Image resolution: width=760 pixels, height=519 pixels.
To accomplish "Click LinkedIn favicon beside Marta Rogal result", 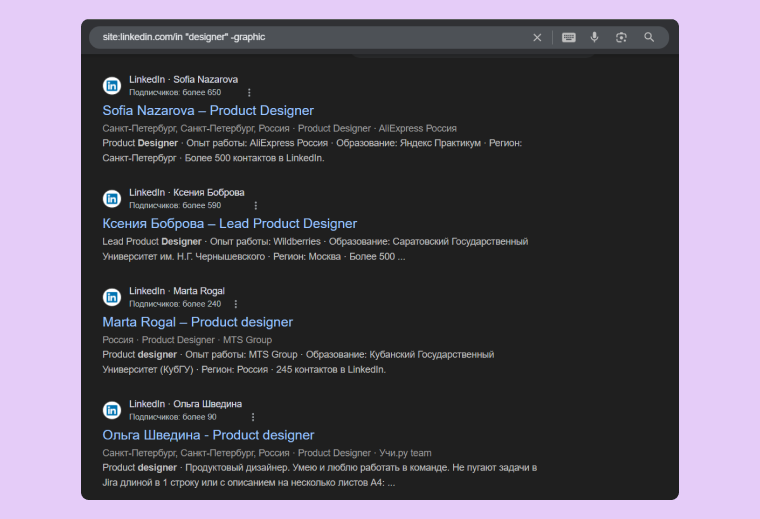I will click(112, 297).
